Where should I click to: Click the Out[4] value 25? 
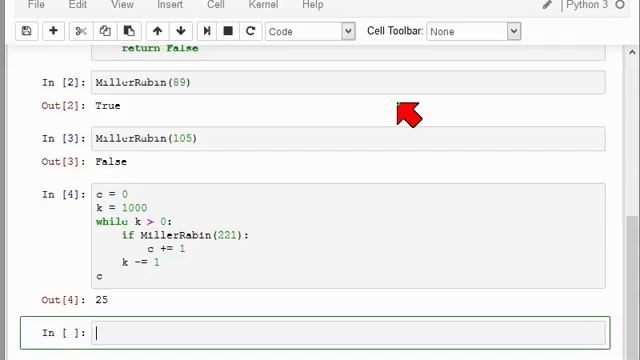pos(102,300)
